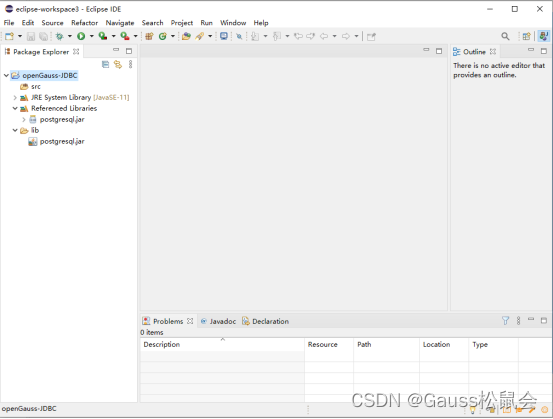Click the Run External Tools icon
This screenshot has height=419, width=553.
click(x=124, y=36)
